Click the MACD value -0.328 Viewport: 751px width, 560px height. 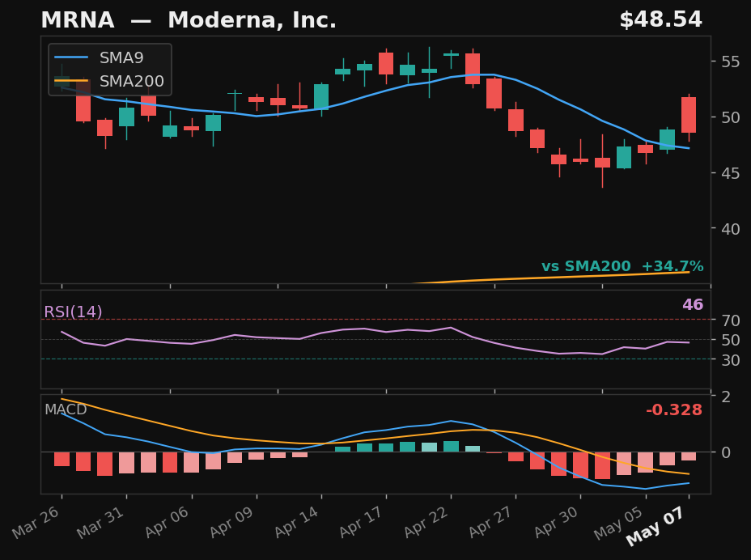[x=674, y=410]
